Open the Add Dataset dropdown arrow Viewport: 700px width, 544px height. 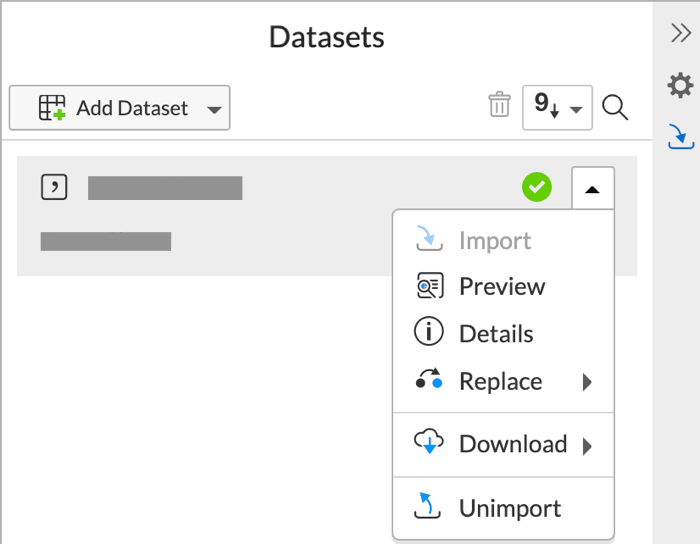pyautogui.click(x=214, y=110)
